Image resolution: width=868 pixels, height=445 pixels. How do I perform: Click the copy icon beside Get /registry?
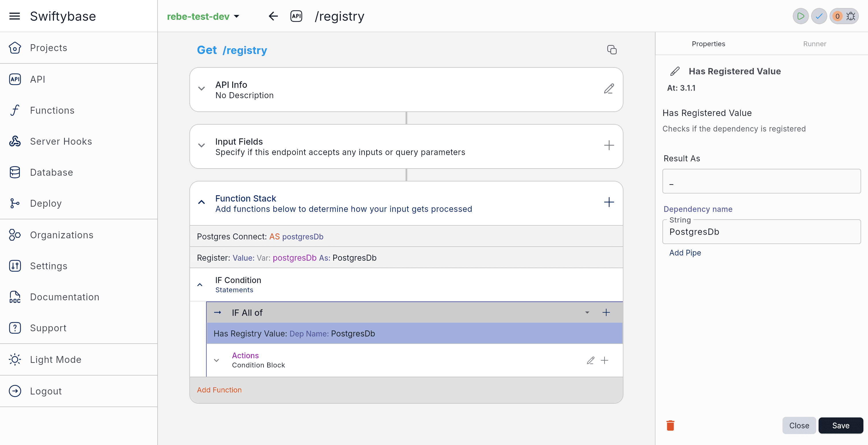tap(612, 50)
